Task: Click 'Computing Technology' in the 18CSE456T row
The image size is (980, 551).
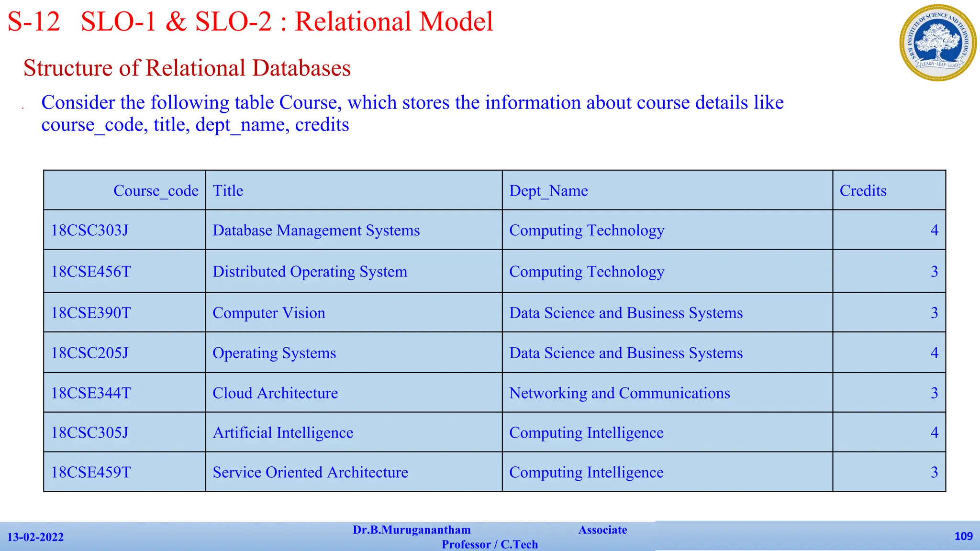Action: (x=668, y=271)
